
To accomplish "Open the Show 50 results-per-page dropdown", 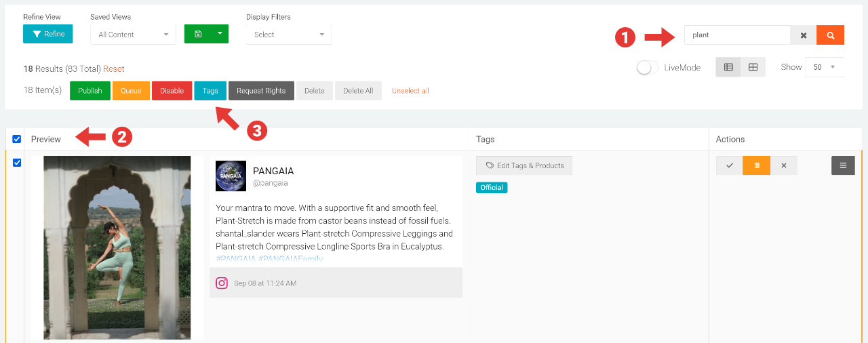I will tap(824, 67).
